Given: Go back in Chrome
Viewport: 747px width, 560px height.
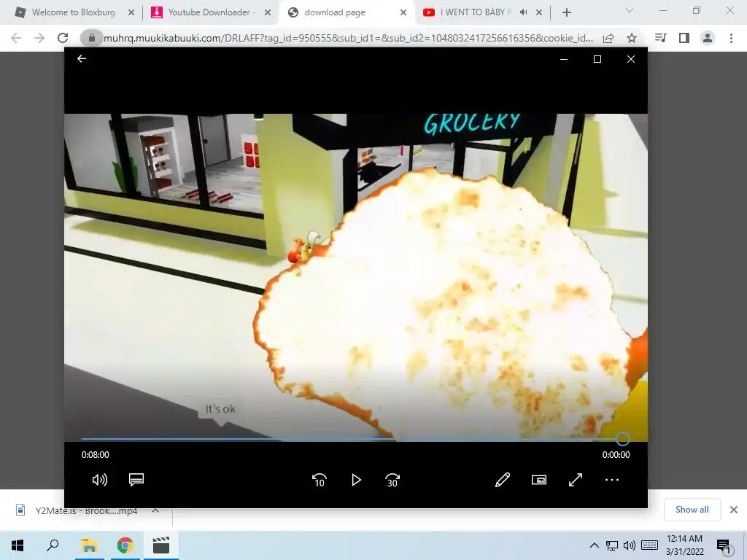Looking at the screenshot, I should point(16,38).
